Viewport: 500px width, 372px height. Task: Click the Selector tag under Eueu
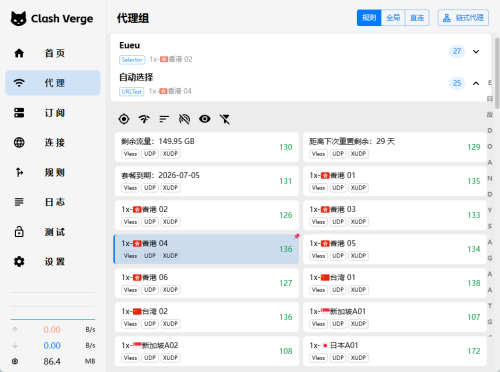(x=132, y=60)
